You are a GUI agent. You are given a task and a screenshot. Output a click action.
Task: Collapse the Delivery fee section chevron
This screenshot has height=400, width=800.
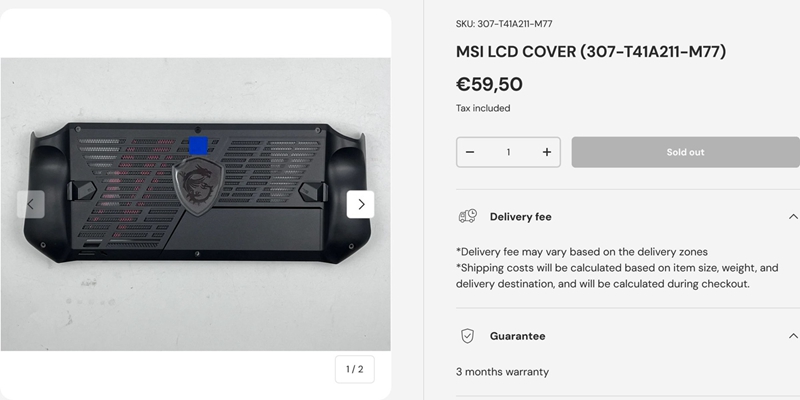pos(793,217)
